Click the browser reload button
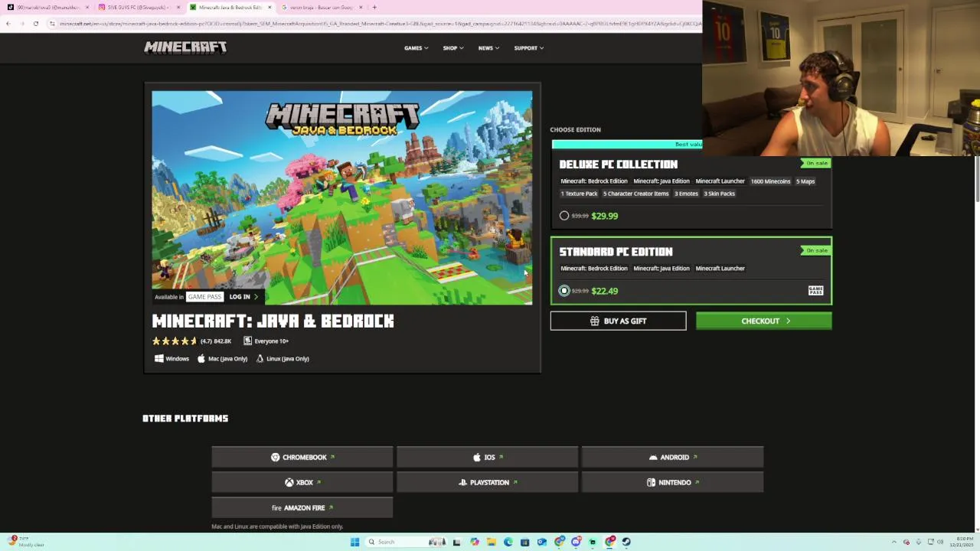980x551 pixels. pyautogui.click(x=35, y=24)
